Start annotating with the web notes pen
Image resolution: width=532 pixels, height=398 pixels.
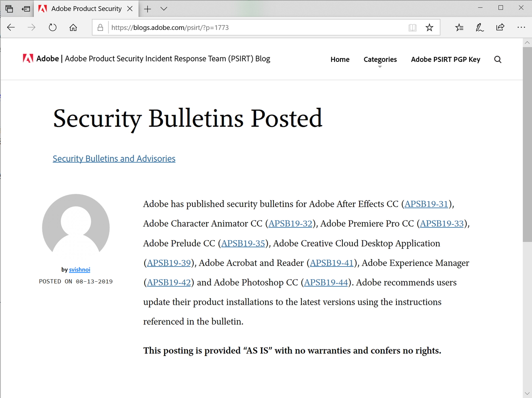click(x=480, y=27)
